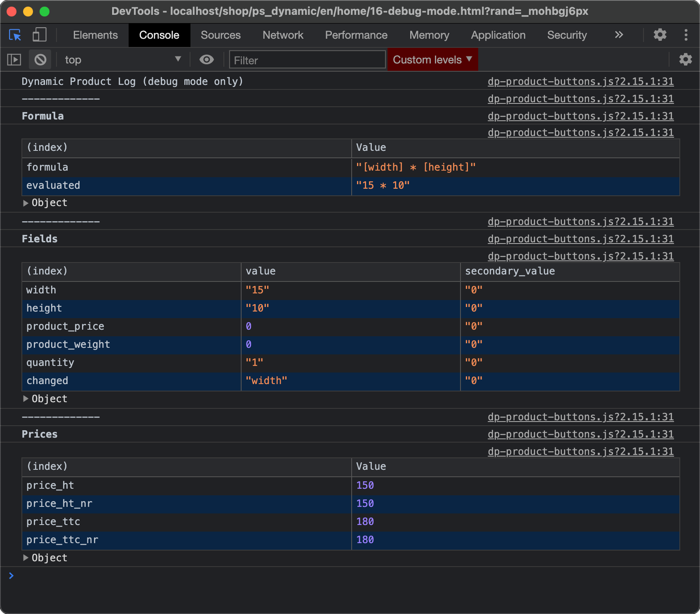
Task: Select the height row label
Action: (44, 308)
